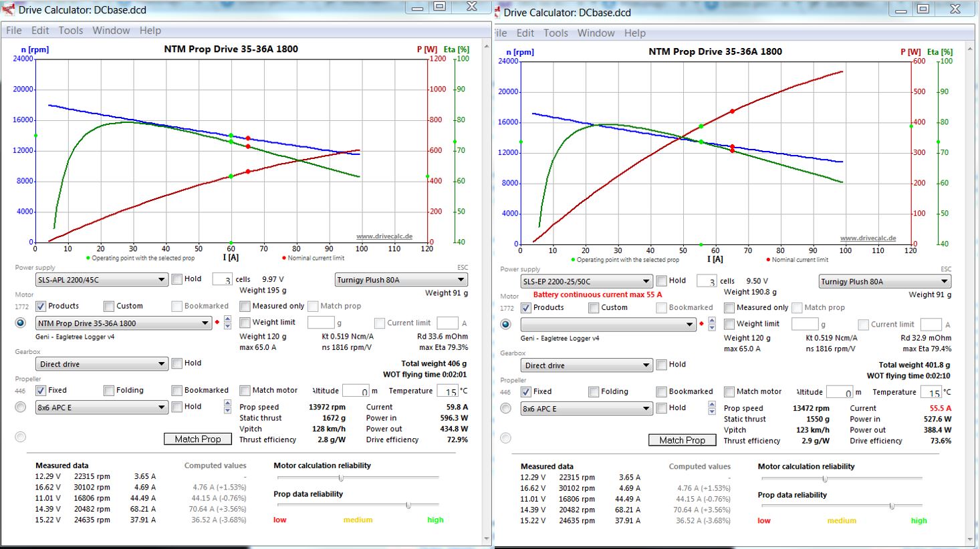The height and width of the screenshot is (549, 980).
Task: Click the Temperature field in left window
Action: click(x=446, y=391)
